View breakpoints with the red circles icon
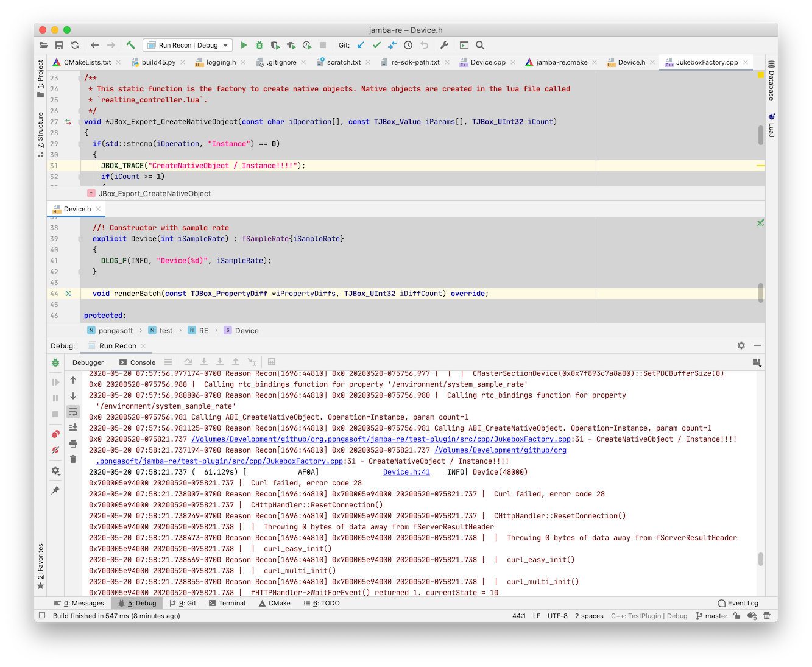Viewport: 812px width, 667px height. point(55,434)
